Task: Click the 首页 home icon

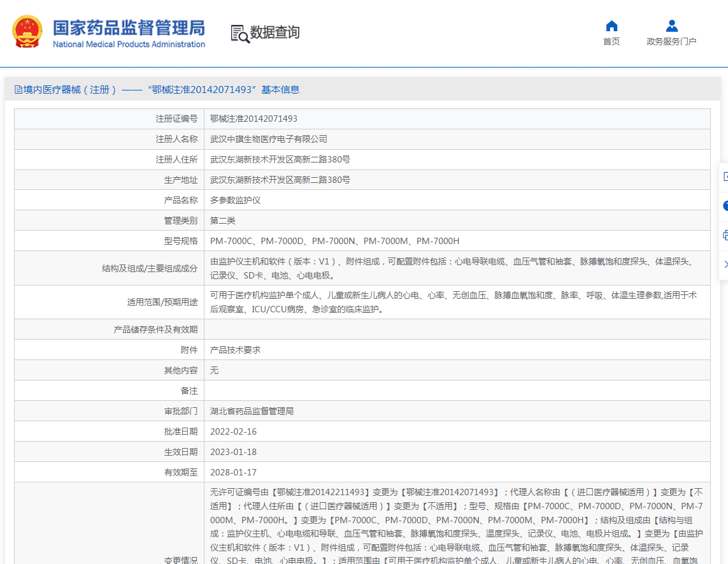Action: [x=611, y=26]
